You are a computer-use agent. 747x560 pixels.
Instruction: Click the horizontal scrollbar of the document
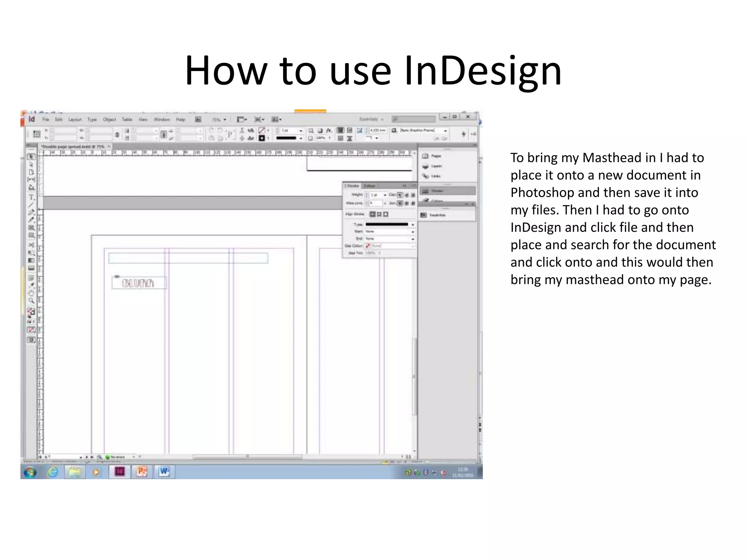pos(247,456)
